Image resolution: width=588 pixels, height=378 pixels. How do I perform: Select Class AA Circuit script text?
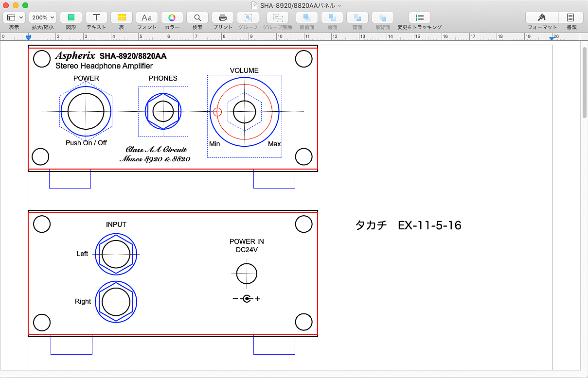156,150
